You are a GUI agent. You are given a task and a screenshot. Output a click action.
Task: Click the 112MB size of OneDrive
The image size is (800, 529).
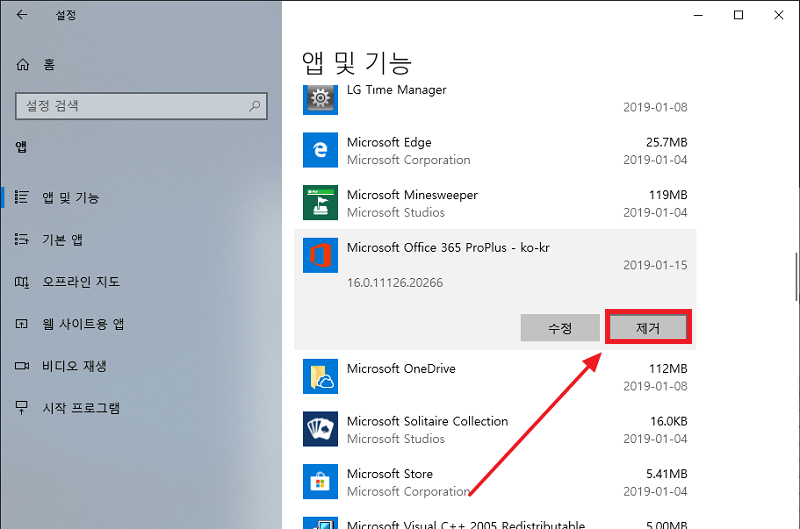[668, 369]
